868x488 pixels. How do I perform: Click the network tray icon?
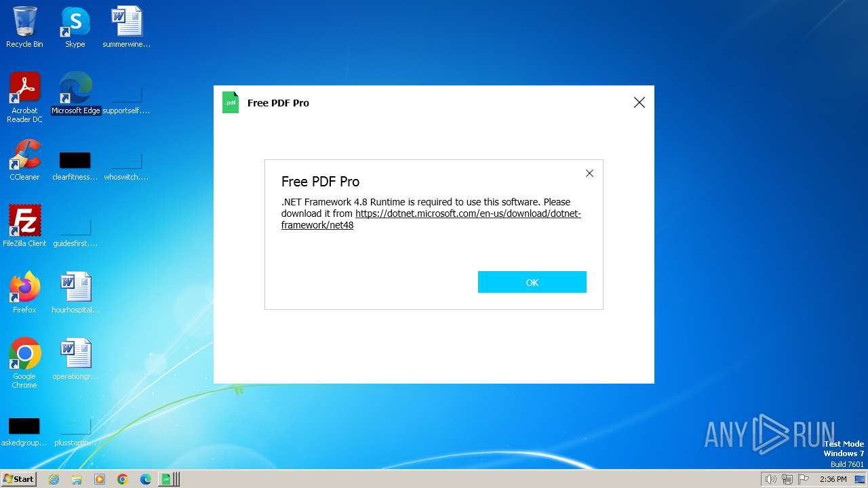click(x=787, y=479)
